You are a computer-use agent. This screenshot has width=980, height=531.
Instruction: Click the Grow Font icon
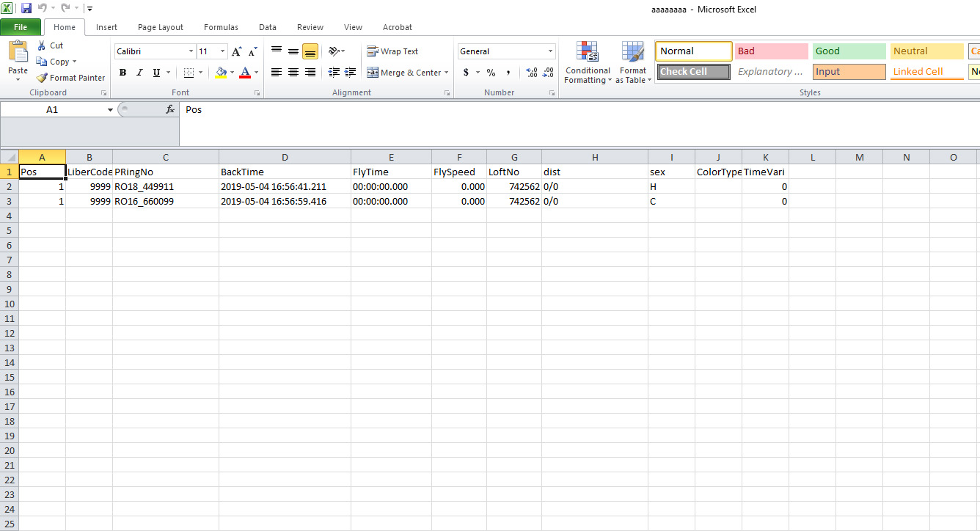(236, 51)
